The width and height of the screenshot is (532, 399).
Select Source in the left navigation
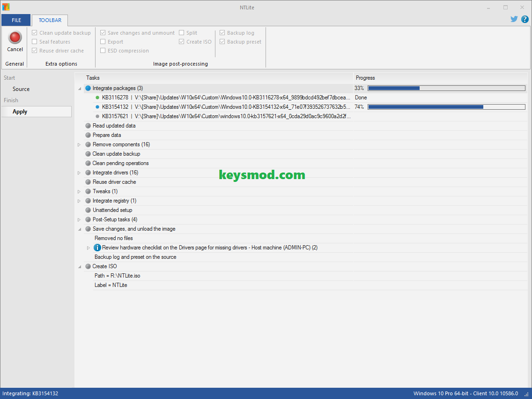pos(21,89)
